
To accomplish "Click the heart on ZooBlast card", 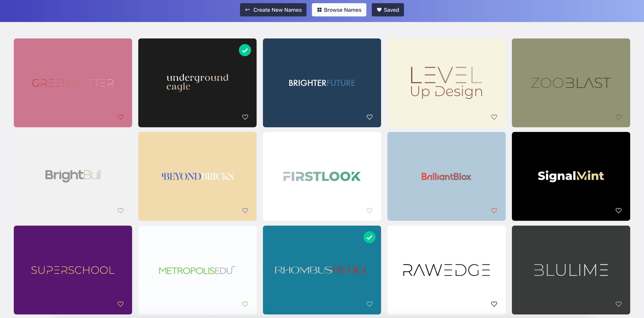I will coord(618,117).
